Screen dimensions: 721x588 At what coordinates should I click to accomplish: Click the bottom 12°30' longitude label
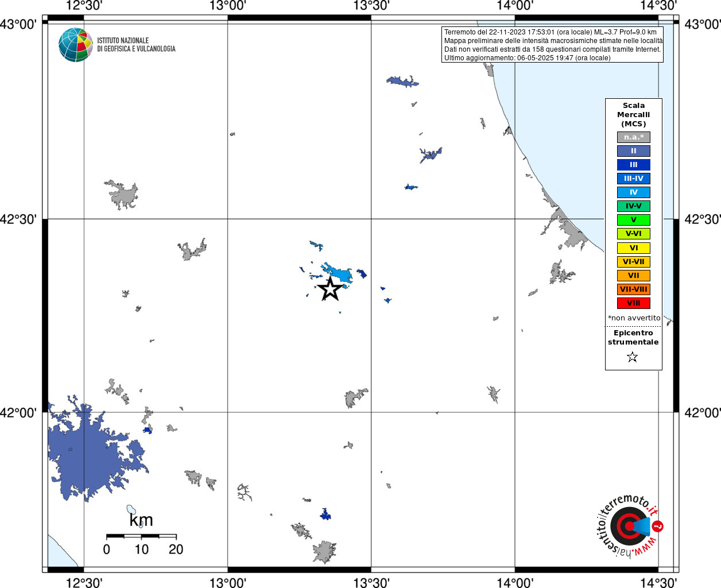[x=84, y=582]
